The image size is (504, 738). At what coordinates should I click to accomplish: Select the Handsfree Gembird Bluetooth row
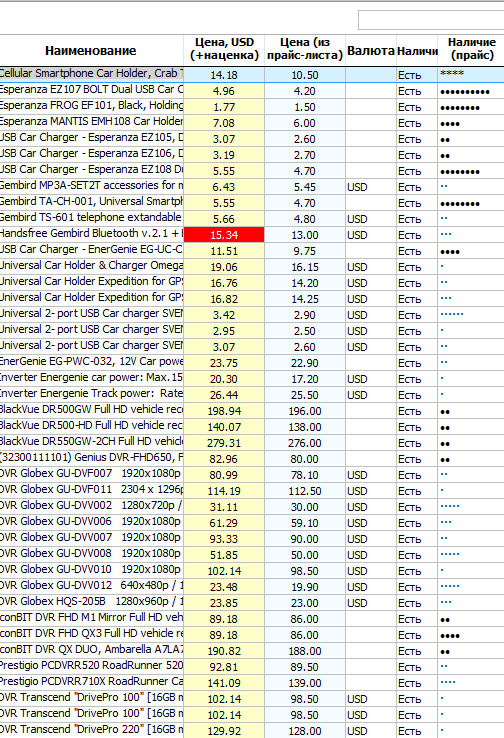coord(252,234)
